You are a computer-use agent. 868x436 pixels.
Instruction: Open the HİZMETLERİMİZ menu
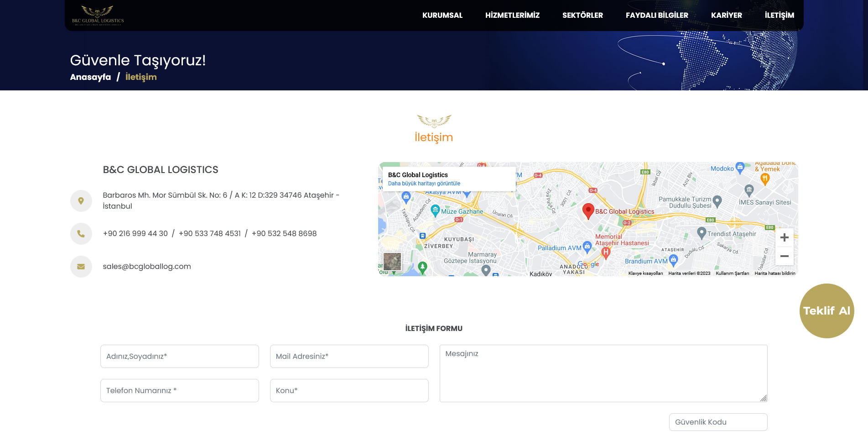click(512, 15)
